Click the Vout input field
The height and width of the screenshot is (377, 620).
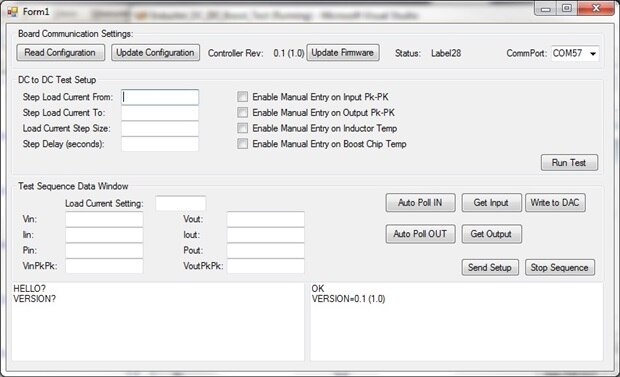coord(266,219)
